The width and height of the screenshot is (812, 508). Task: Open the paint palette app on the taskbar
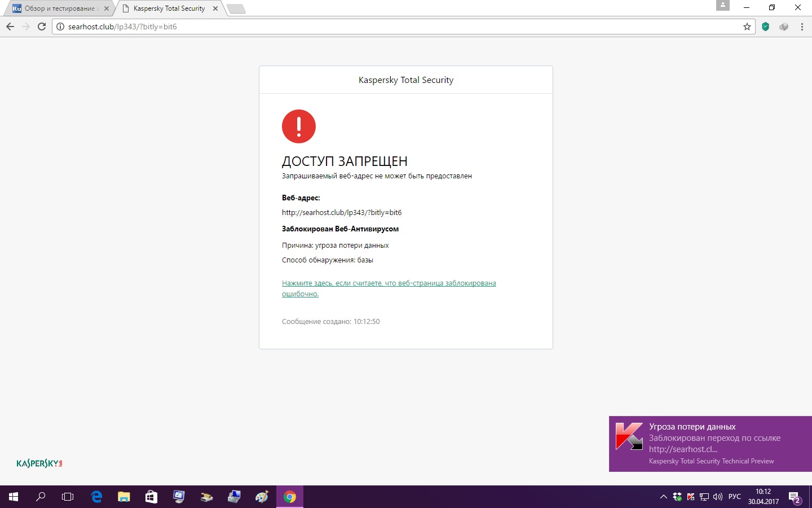coord(262,497)
